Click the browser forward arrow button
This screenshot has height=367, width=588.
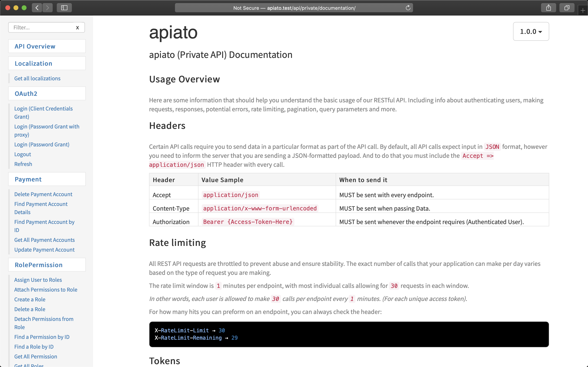[x=48, y=8]
